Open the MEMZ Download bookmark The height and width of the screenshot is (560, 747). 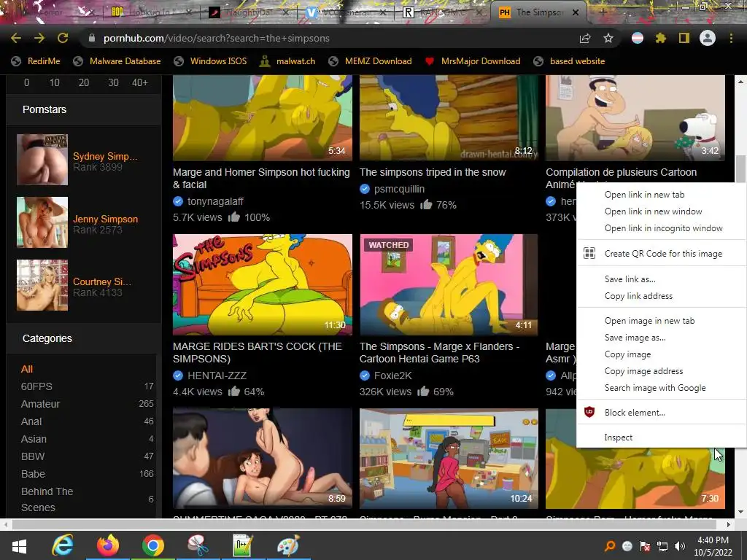point(370,61)
